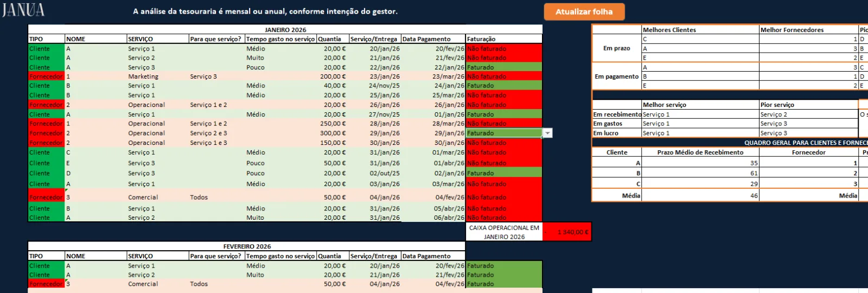The image size is (868, 293).
Task: Select the 300,00 € amount cell
Action: tap(331, 133)
